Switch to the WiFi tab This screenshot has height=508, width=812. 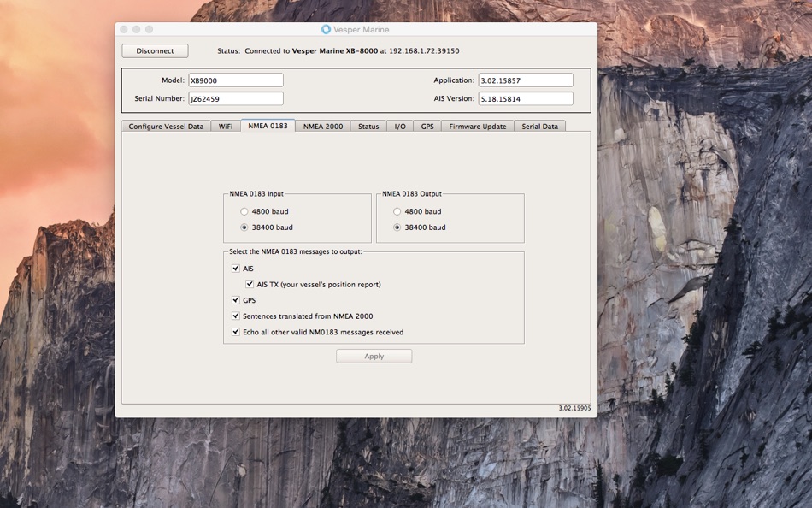226,126
